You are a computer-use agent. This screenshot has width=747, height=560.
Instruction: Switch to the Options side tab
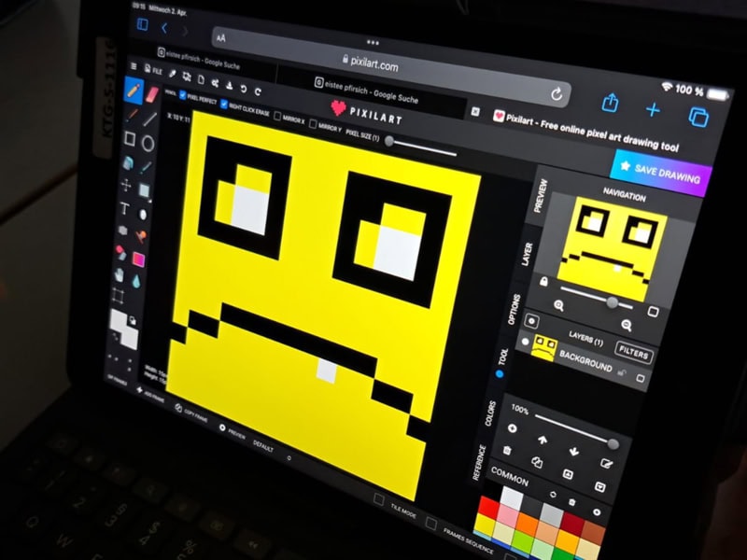pyautogui.click(x=514, y=310)
